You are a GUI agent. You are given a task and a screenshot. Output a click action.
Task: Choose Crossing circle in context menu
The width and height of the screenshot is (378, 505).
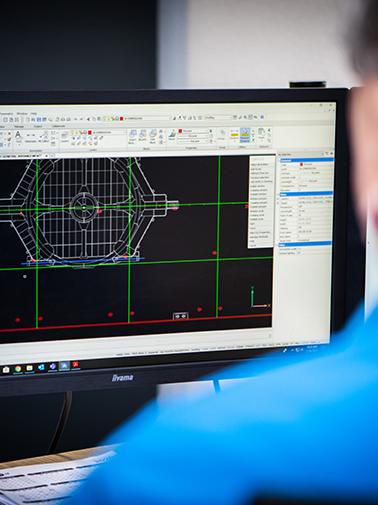[x=257, y=215]
